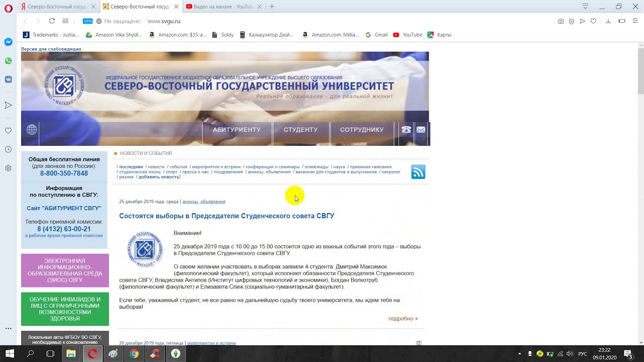Reload the current page
The image size is (644, 362).
(x=52, y=21)
